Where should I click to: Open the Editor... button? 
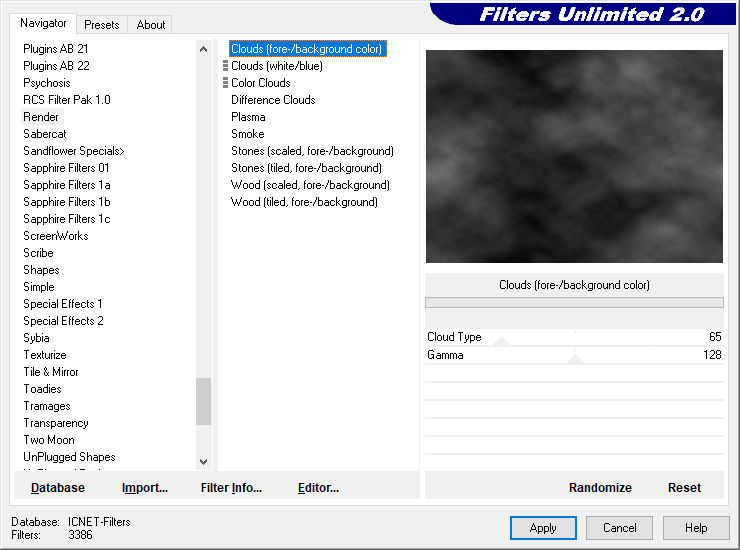pos(319,487)
